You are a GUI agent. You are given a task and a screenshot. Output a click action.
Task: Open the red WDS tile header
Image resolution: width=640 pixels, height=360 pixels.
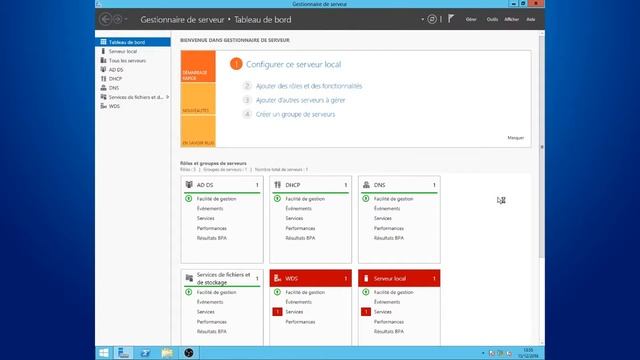(x=311, y=278)
